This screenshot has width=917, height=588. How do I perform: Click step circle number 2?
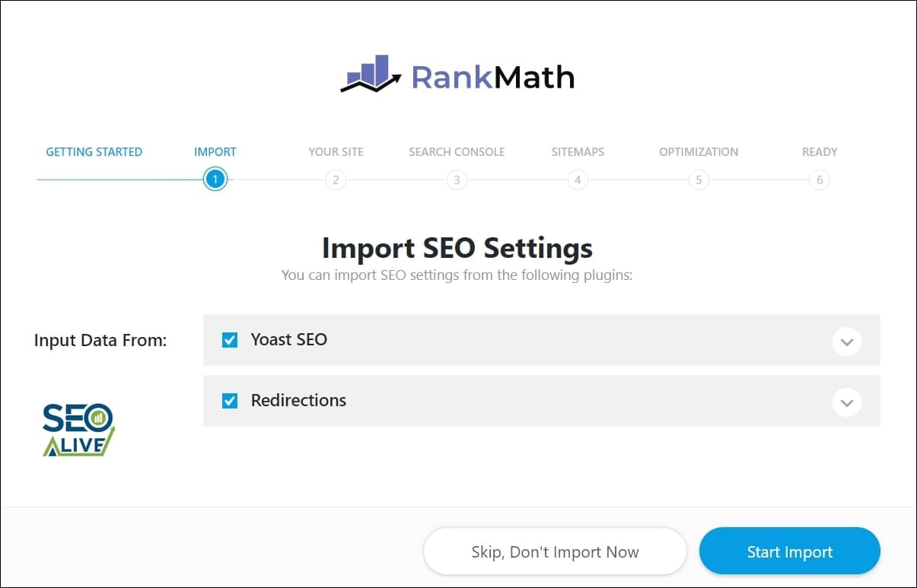[336, 180]
